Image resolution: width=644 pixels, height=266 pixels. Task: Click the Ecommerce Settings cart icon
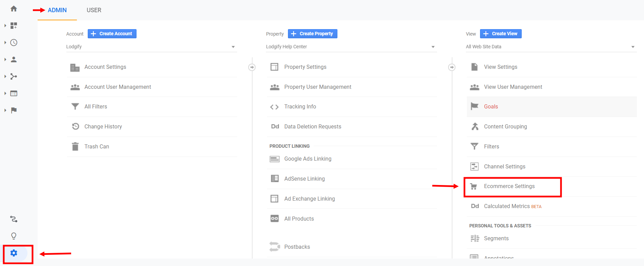(474, 186)
